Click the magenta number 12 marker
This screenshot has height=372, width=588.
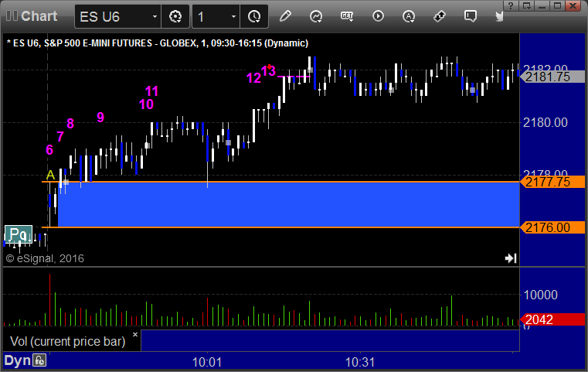click(253, 78)
